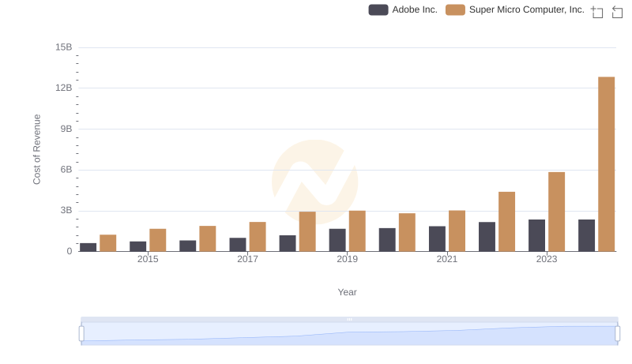Click the 'Year' axis title
This screenshot has width=632, height=364.
pos(347,292)
